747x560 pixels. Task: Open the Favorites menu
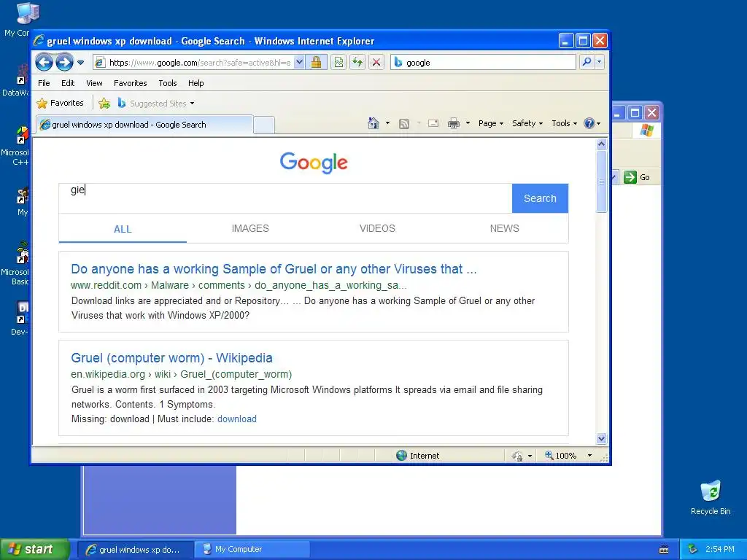[x=130, y=83]
